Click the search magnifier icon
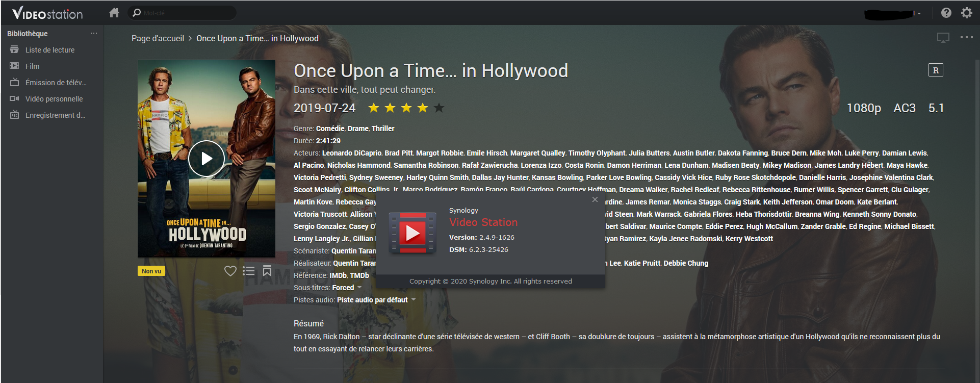 [x=137, y=13]
